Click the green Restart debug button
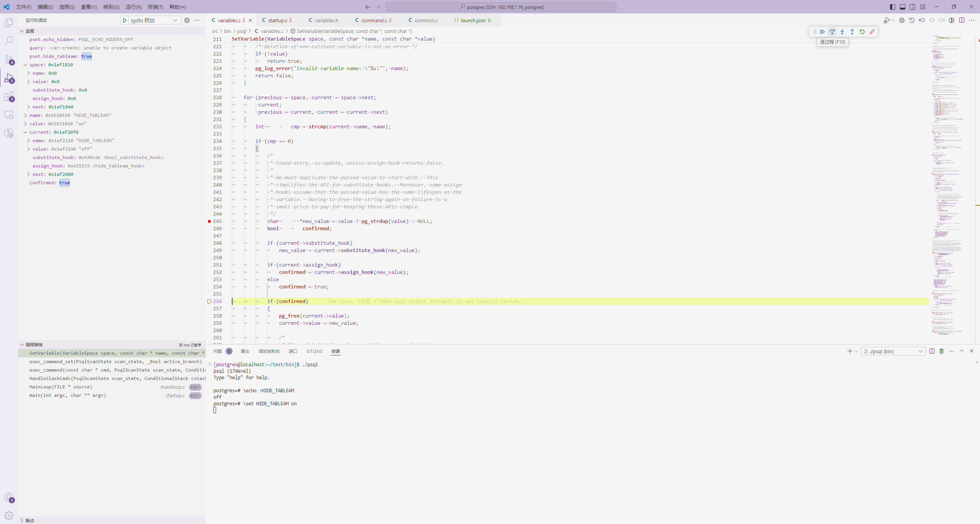Screen dimensions: 980x524 tap(862, 32)
